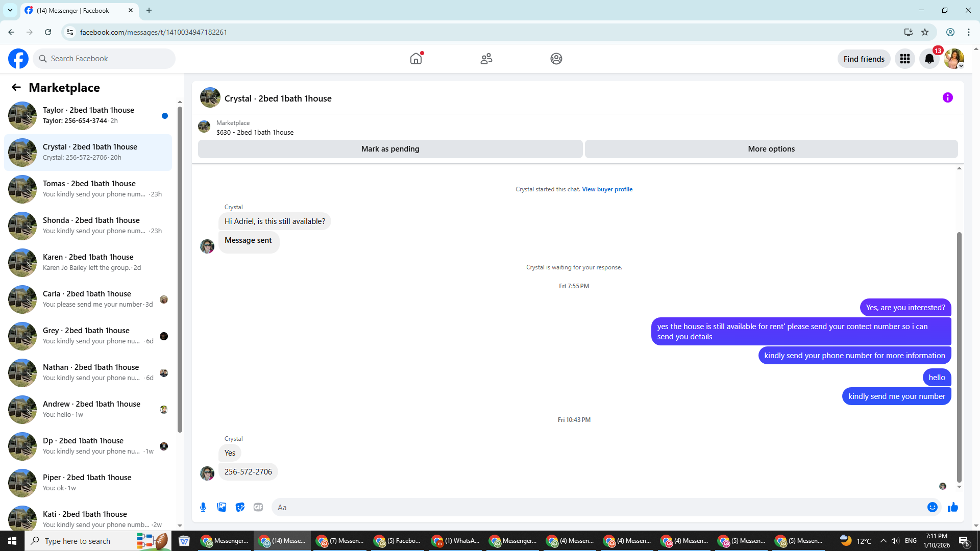980x551 pixels.
Task: Click the voice clip microphone icon
Action: pos(203,507)
